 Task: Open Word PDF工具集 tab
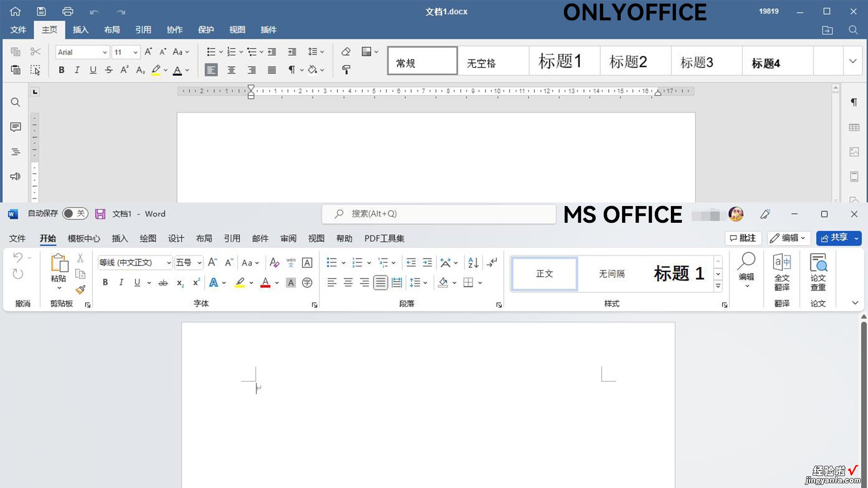click(x=384, y=239)
